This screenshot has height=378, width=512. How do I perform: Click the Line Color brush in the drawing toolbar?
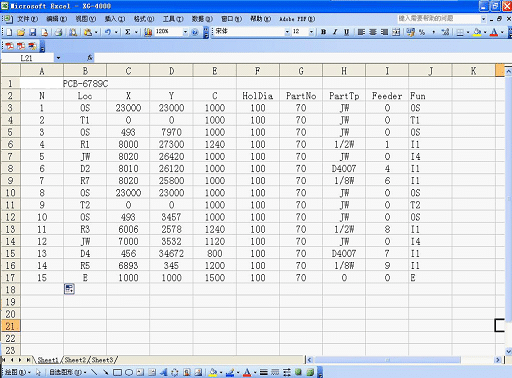[x=230, y=372]
